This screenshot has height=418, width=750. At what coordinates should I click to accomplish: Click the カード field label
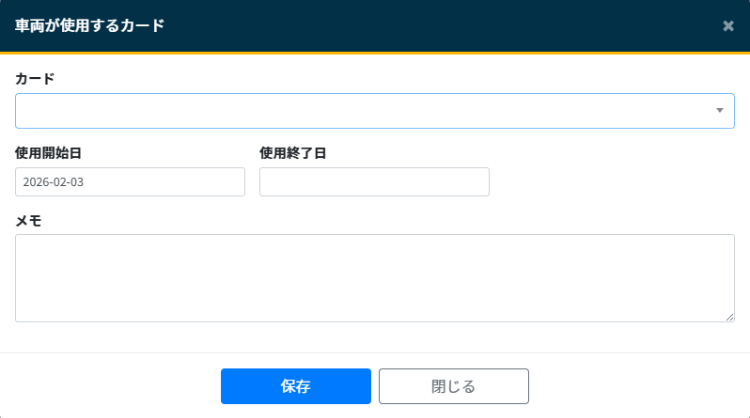pyautogui.click(x=35, y=78)
